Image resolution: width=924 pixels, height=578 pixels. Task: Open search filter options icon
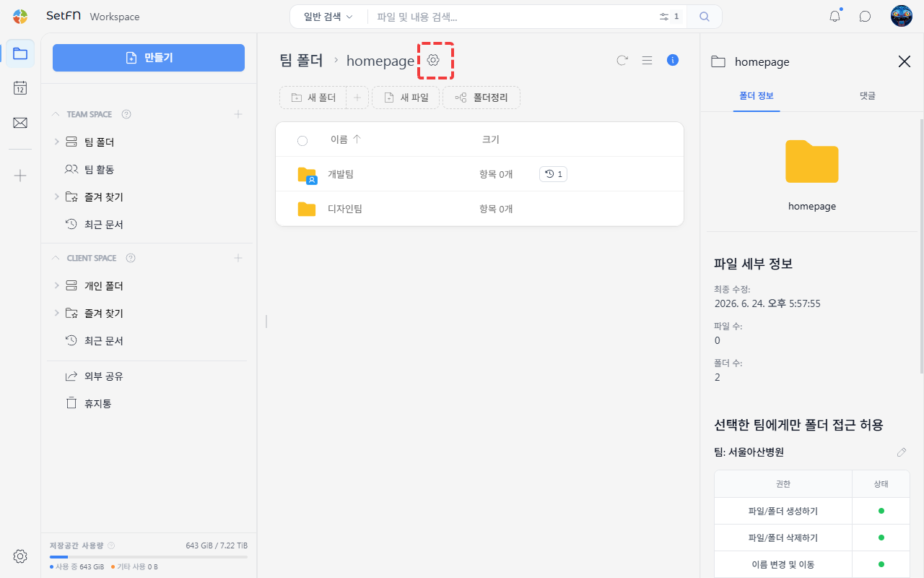(664, 17)
